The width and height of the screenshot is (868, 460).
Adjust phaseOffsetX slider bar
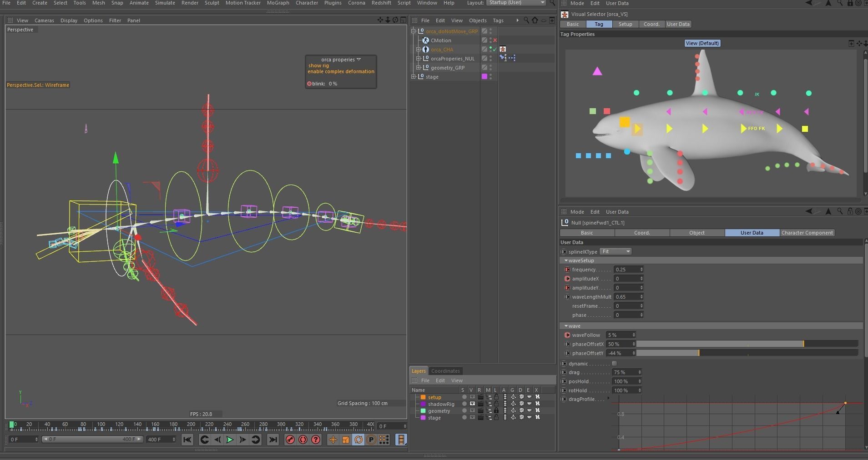(x=747, y=344)
